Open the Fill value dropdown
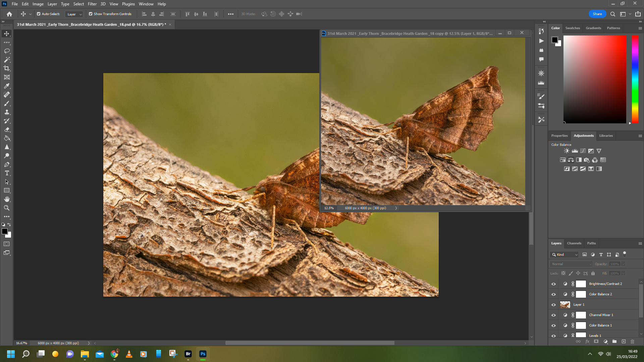The height and width of the screenshot is (362, 644). coord(624,274)
